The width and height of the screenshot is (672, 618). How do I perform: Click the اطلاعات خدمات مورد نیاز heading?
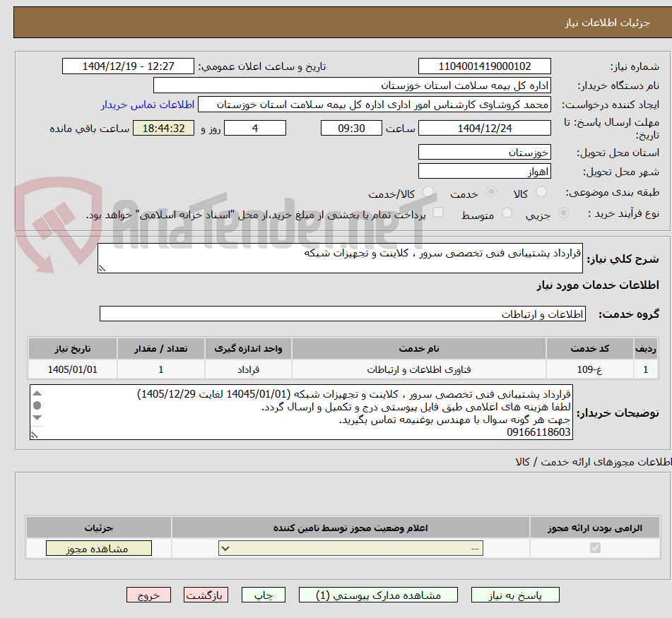point(598,285)
